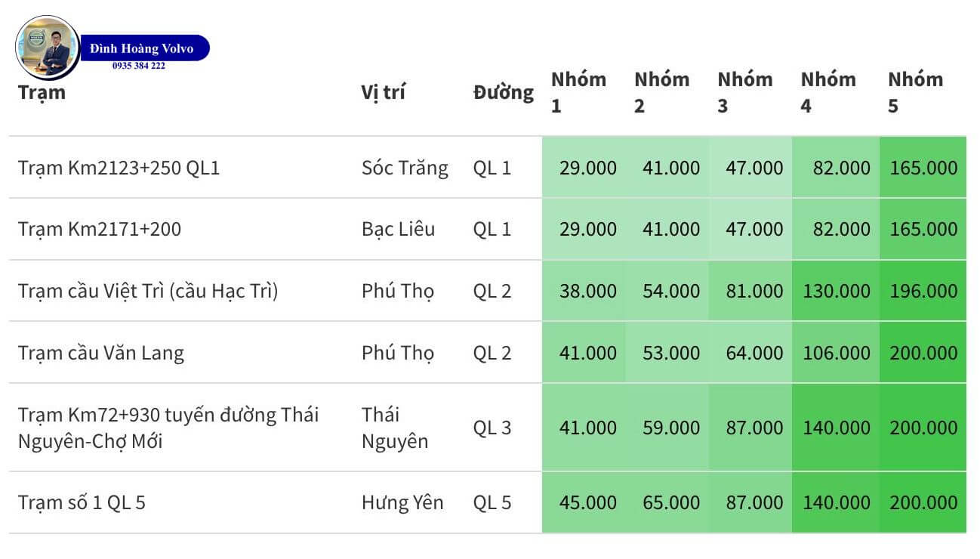Image resolution: width=980 pixels, height=559 pixels.
Task: Select the Nhóm 5 column header
Action: coord(915,93)
